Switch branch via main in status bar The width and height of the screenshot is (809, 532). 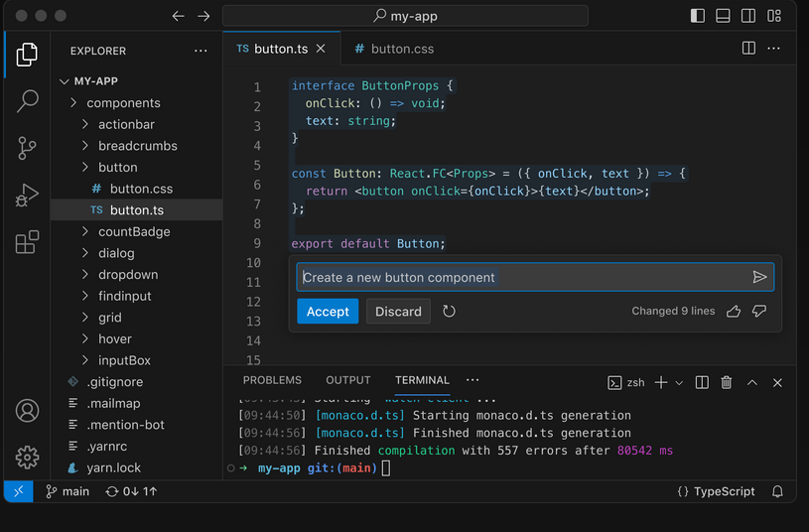pyautogui.click(x=67, y=491)
